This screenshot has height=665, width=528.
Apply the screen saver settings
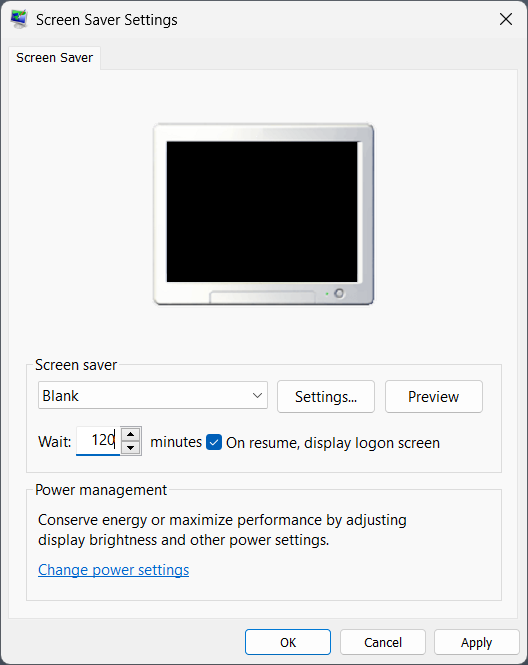coord(477,642)
